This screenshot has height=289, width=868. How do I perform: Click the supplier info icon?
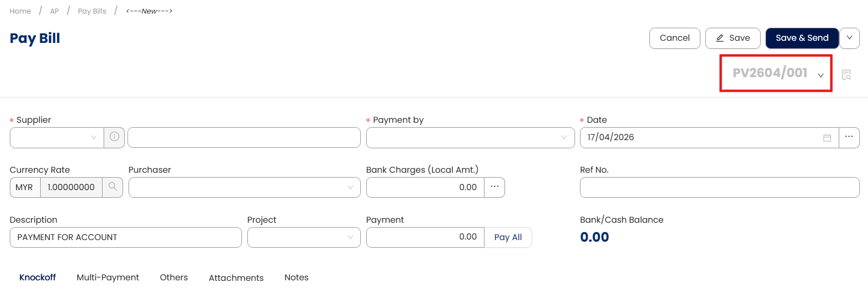[x=114, y=137]
